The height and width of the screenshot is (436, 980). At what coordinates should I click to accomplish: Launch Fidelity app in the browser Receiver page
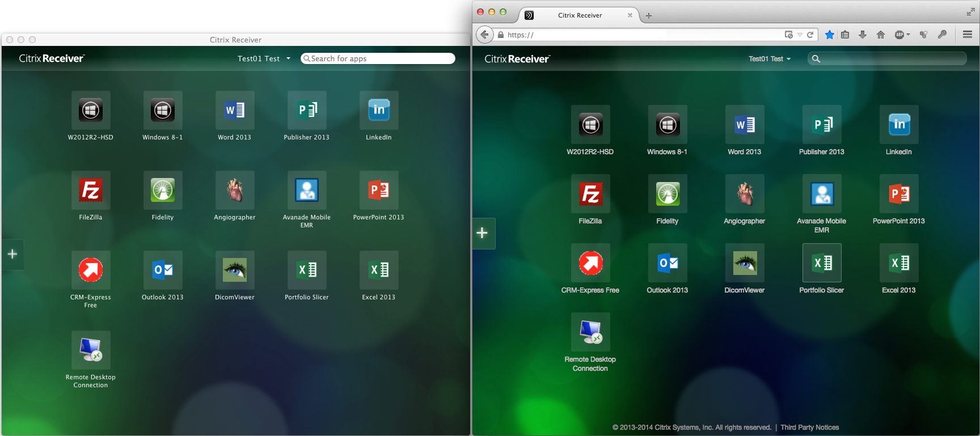click(x=668, y=194)
